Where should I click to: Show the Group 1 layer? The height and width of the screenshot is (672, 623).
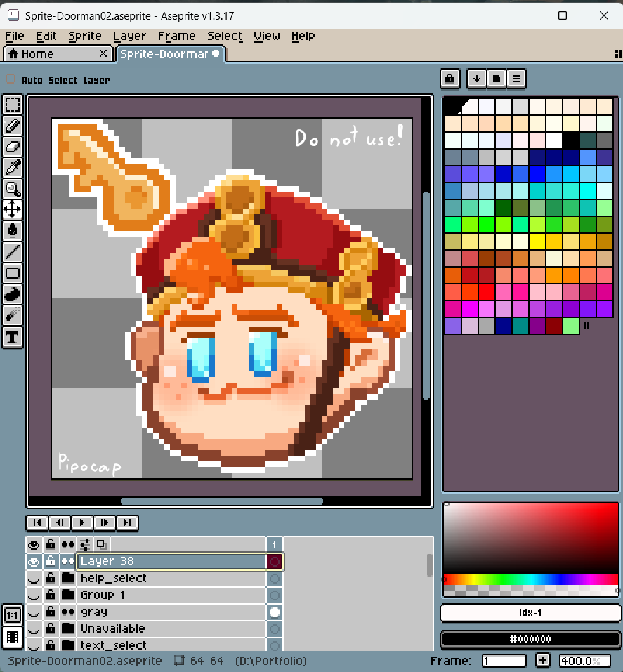click(x=34, y=595)
